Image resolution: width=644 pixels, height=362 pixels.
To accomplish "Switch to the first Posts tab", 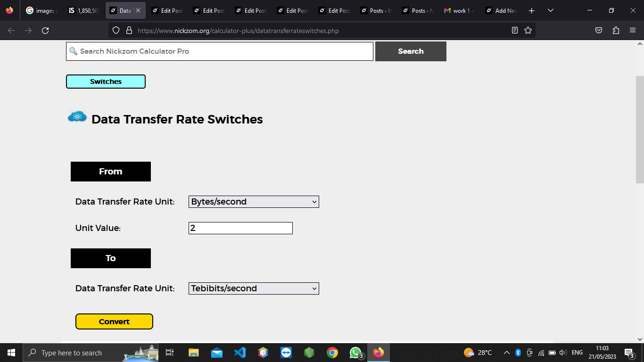I will coord(376,10).
